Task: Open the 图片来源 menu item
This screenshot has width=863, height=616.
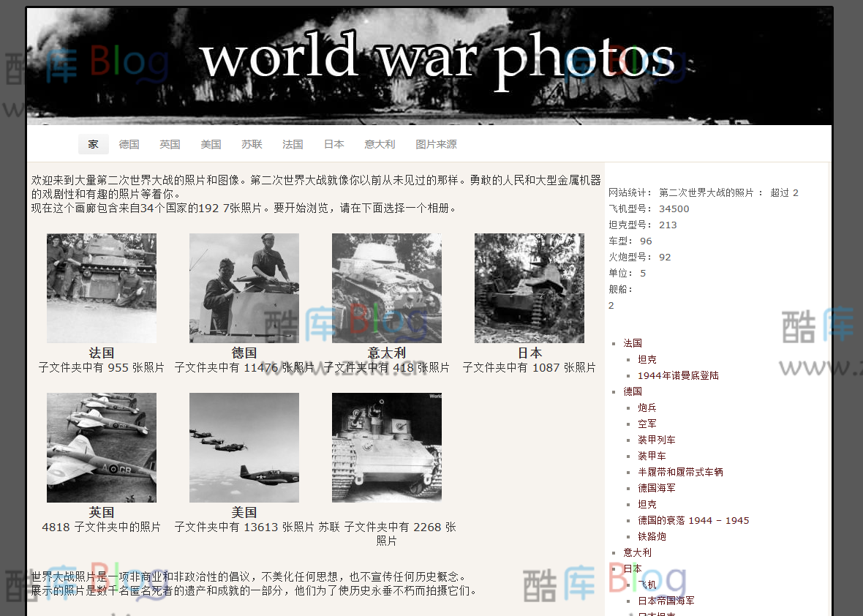Action: point(436,144)
